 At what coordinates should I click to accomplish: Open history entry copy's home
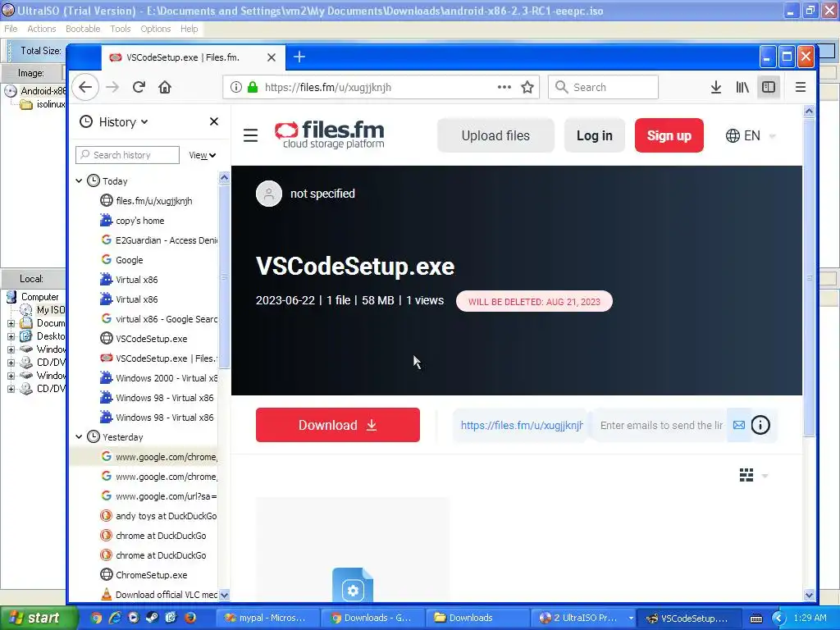139,221
